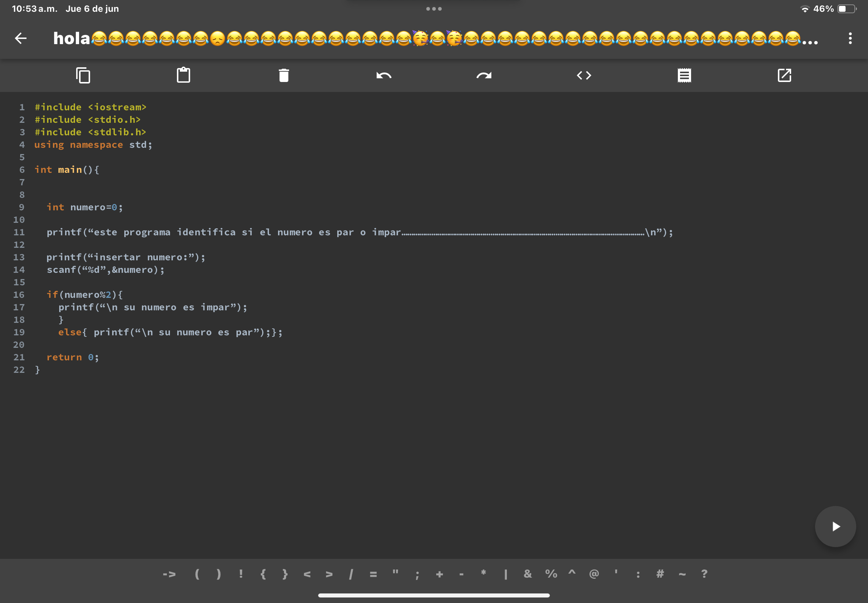Click the open external share icon
Image resolution: width=868 pixels, height=603 pixels.
784,75
